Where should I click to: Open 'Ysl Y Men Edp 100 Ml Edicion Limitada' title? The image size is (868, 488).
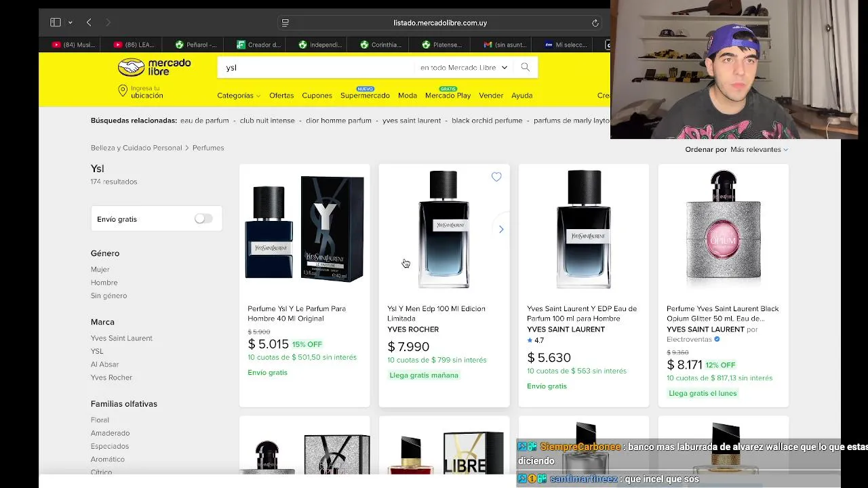click(x=436, y=313)
